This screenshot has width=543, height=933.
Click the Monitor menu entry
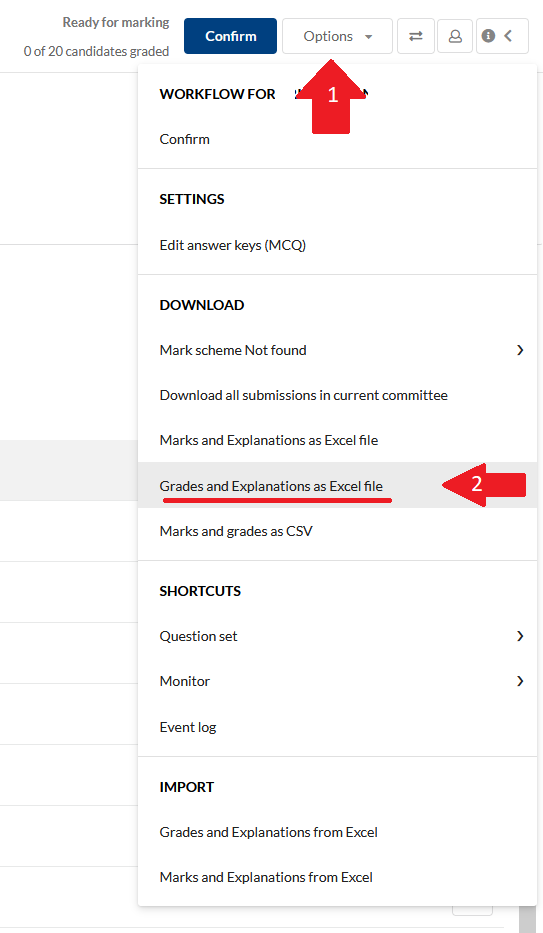184,681
